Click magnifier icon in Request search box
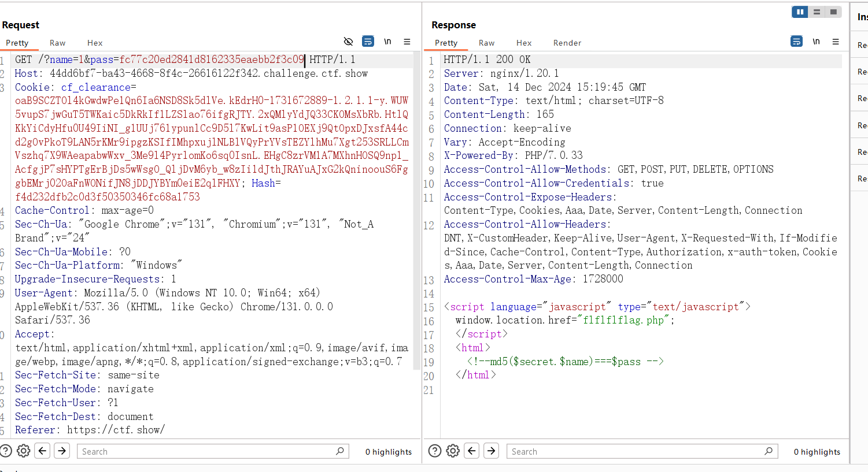The width and height of the screenshot is (868, 472). point(340,451)
